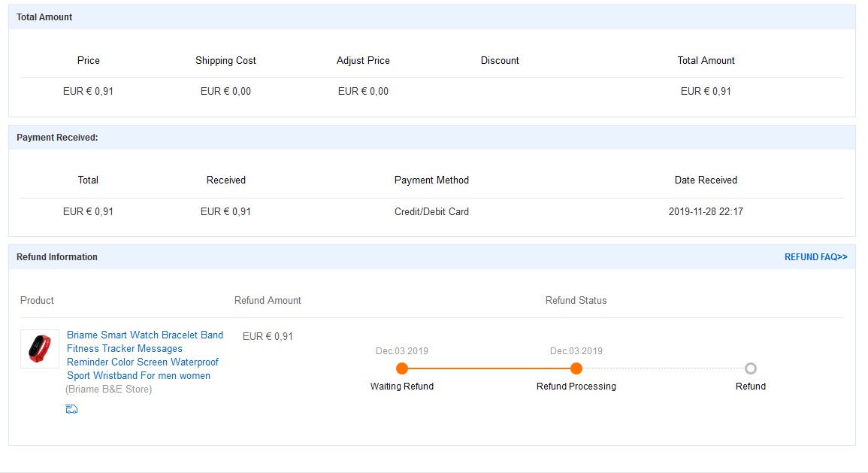Open the REFUND FAQ link

click(x=815, y=257)
